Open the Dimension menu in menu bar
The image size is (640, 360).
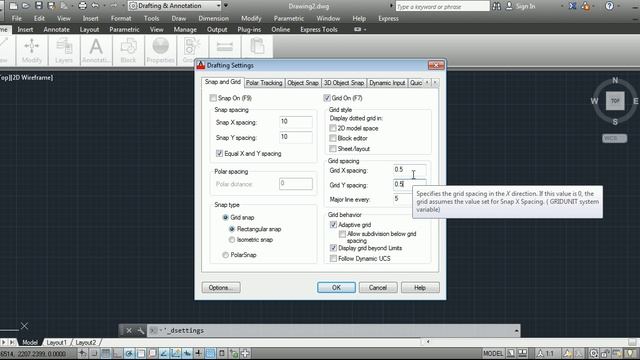point(213,18)
